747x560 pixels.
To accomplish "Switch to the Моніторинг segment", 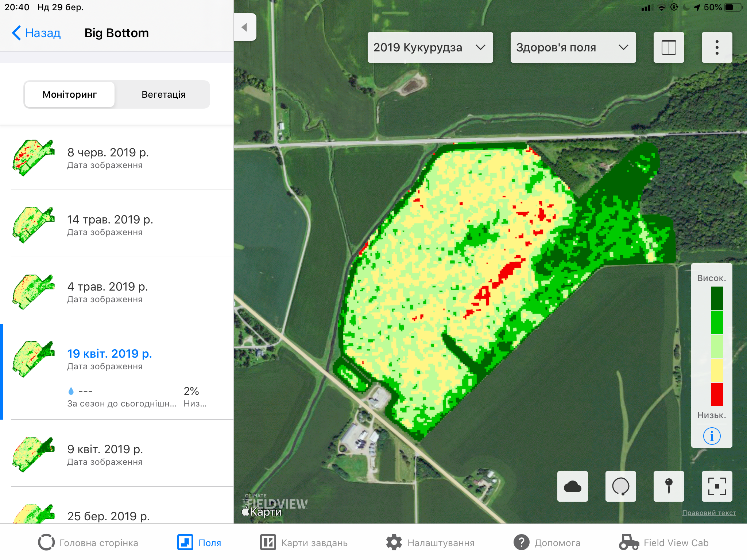I will point(70,94).
